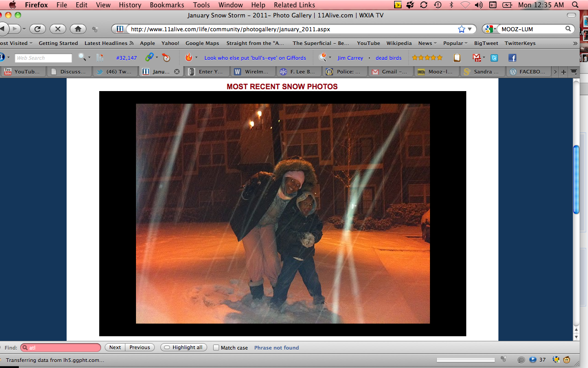The width and height of the screenshot is (588, 368).
Task: Click the Facebook toolbar icon
Action: pos(512,58)
